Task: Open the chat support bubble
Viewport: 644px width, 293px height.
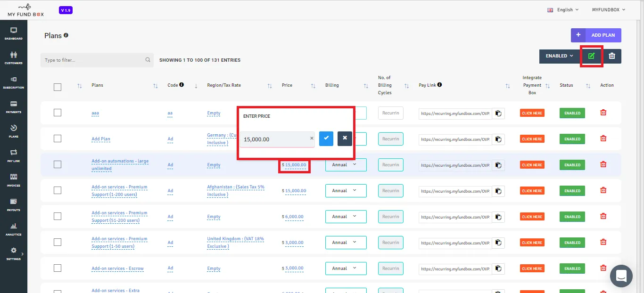Action: coord(621,276)
